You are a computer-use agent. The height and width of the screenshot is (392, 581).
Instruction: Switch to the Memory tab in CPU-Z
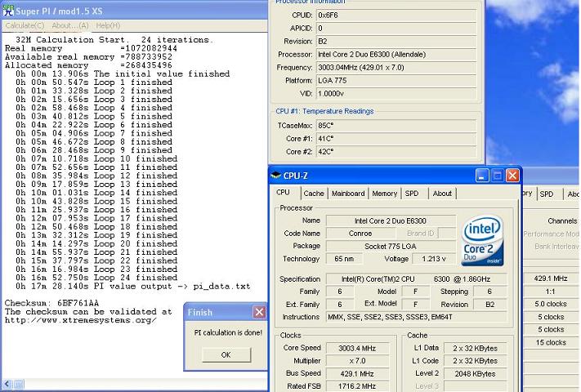click(x=385, y=194)
